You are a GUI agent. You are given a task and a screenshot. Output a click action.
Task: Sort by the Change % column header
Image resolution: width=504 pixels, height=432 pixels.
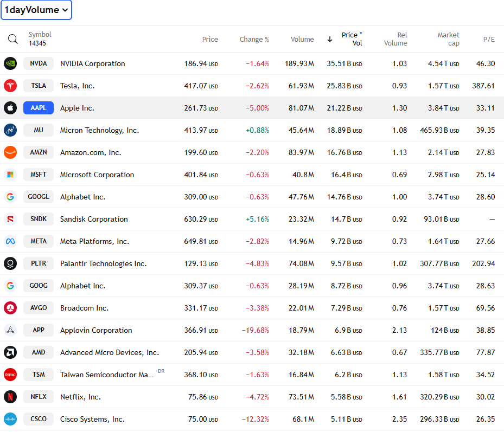coord(254,39)
